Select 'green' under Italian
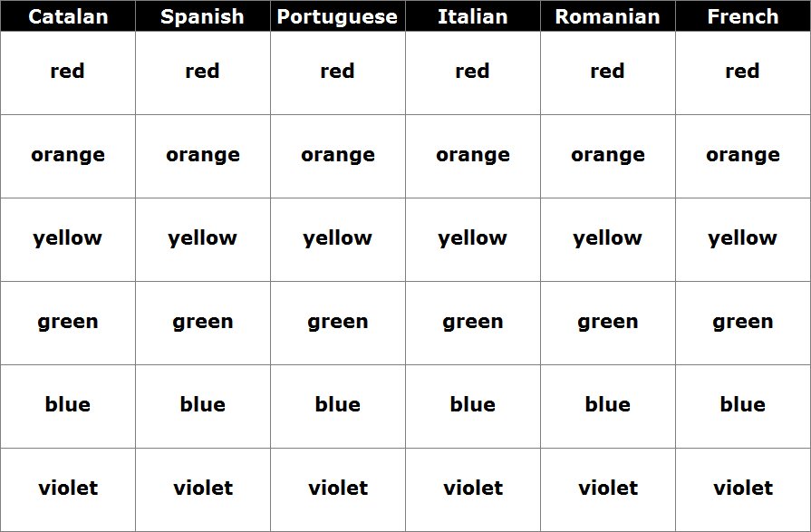The height and width of the screenshot is (532, 811). pos(473,322)
